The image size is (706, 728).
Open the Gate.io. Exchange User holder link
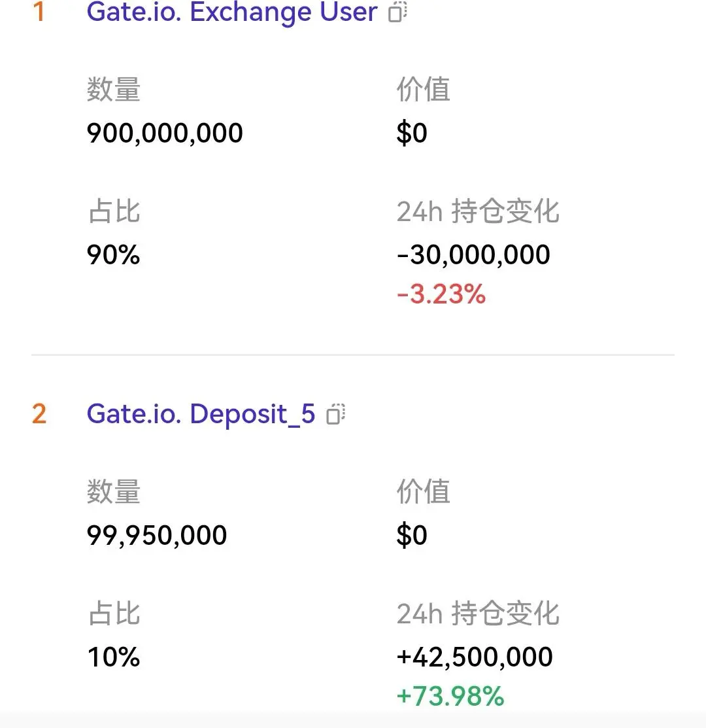coord(231,12)
